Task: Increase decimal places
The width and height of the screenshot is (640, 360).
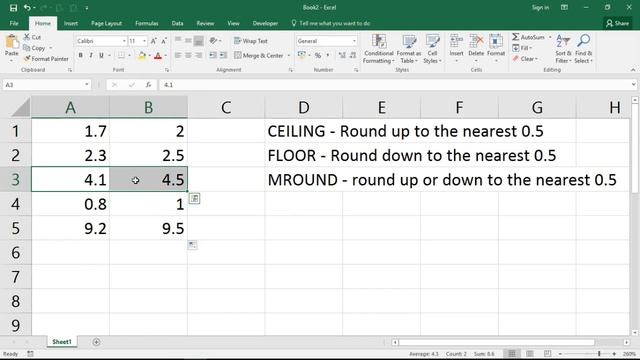Action: tap(342, 55)
